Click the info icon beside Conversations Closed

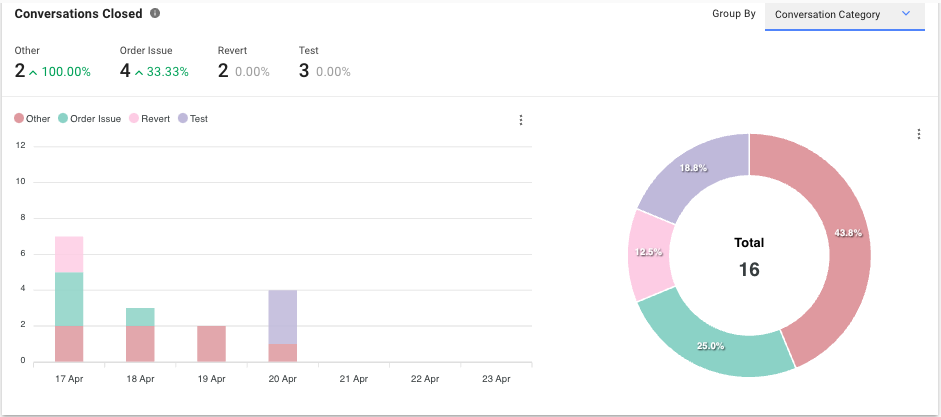154,14
